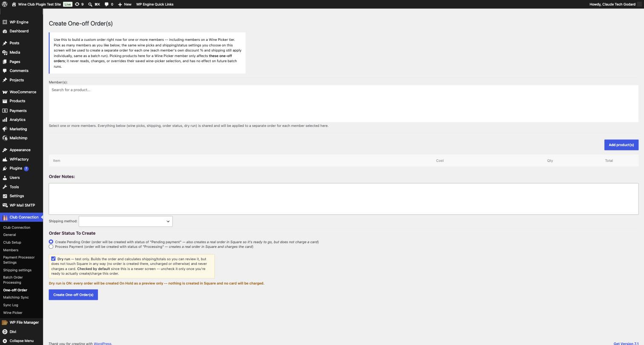The height and width of the screenshot is (345, 644).
Task: Click the Create One-off Order(s) button
Action: coord(73,295)
